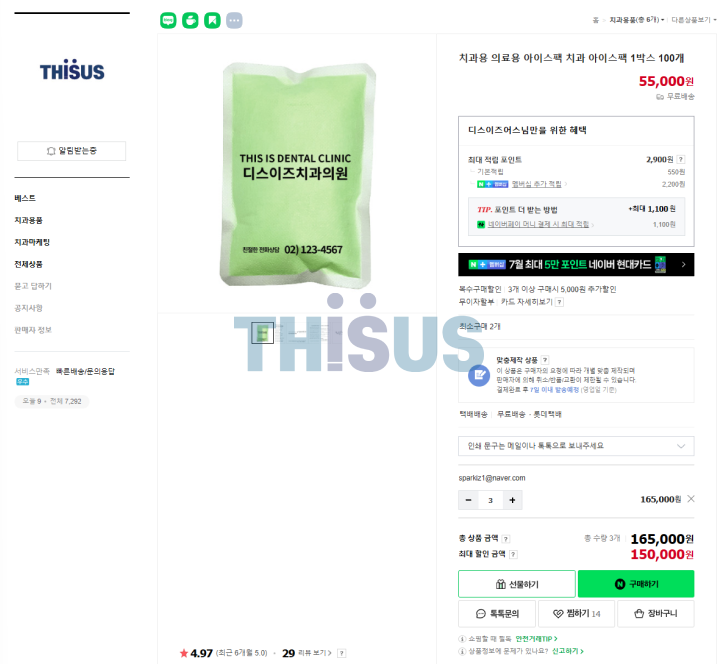Click the help icon next to 총 상품 금액

click(x=506, y=539)
